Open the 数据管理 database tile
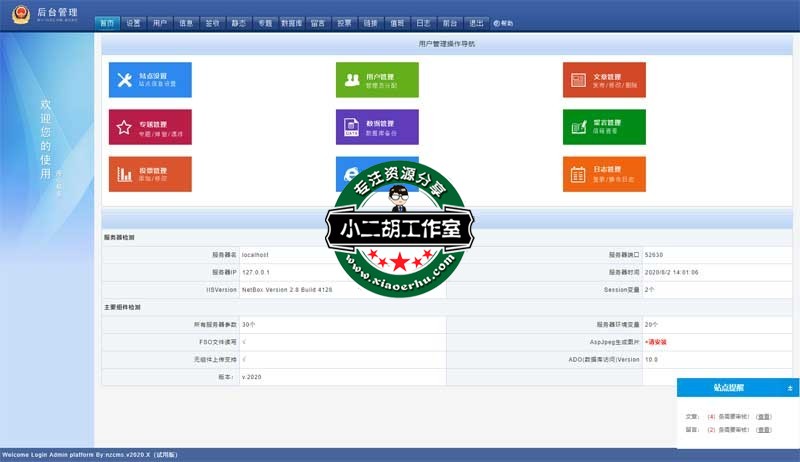800x462 pixels. tap(377, 127)
